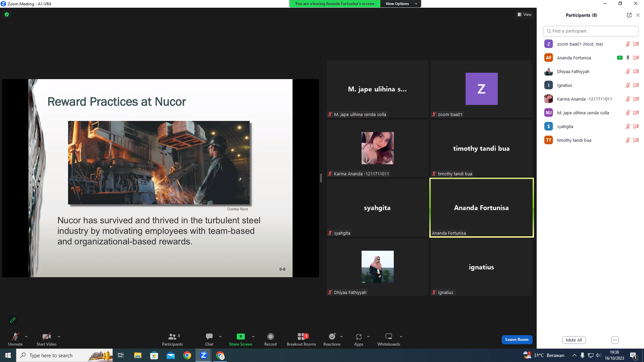
Task: Click the shared Nucor slide image
Action: tap(159, 163)
